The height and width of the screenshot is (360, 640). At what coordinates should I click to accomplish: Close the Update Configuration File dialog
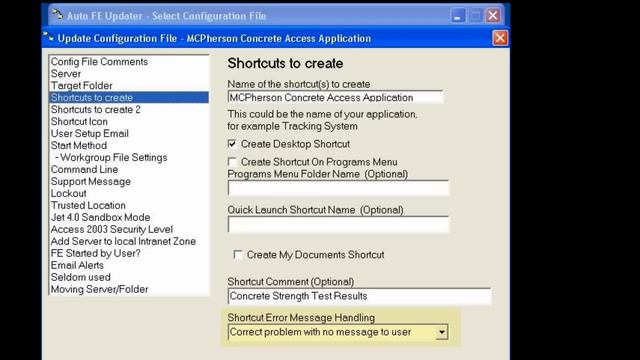pyautogui.click(x=500, y=38)
